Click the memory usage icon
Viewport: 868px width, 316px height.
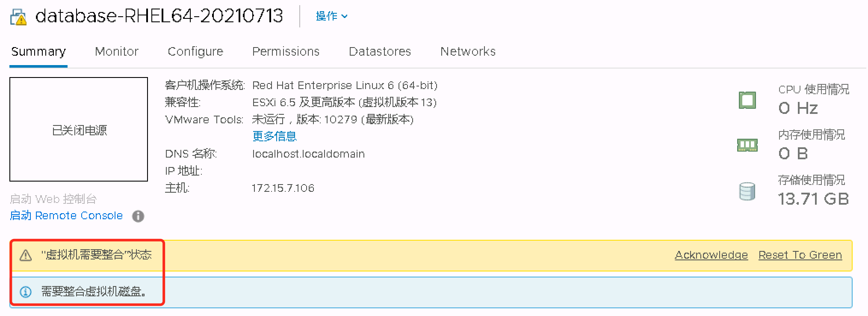(747, 145)
